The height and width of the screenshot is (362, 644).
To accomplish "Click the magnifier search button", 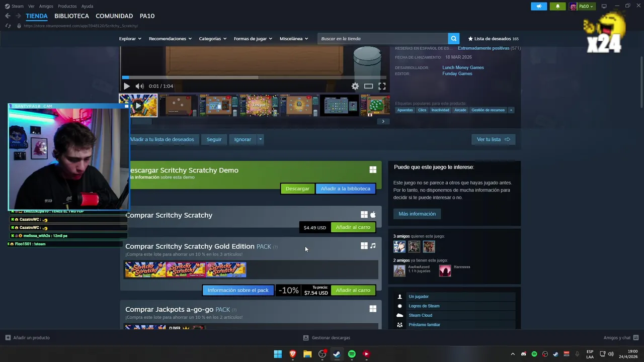I will point(453,39).
